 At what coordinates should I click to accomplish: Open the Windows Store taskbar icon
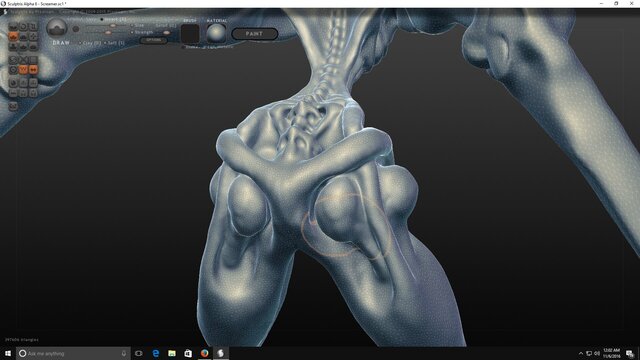coord(188,353)
